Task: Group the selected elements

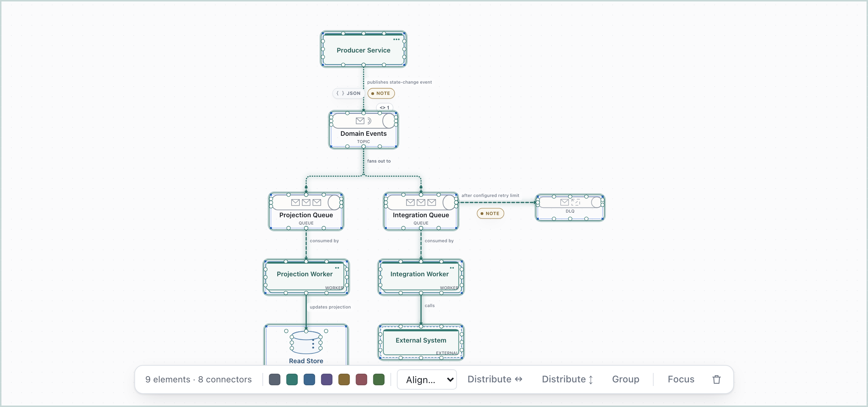Action: [626, 379]
